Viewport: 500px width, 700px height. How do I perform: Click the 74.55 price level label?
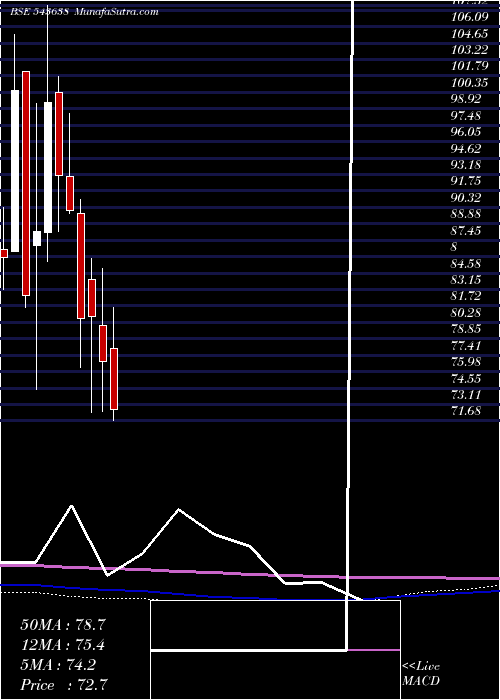tap(467, 379)
